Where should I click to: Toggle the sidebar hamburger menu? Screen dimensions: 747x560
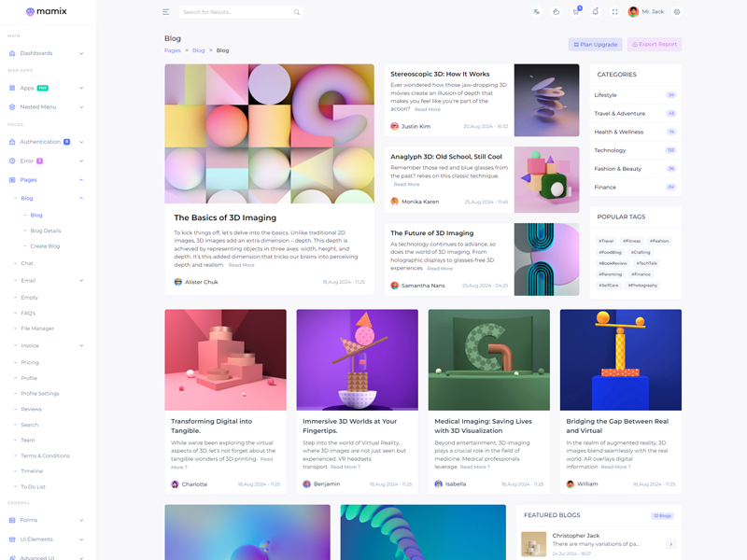(165, 12)
